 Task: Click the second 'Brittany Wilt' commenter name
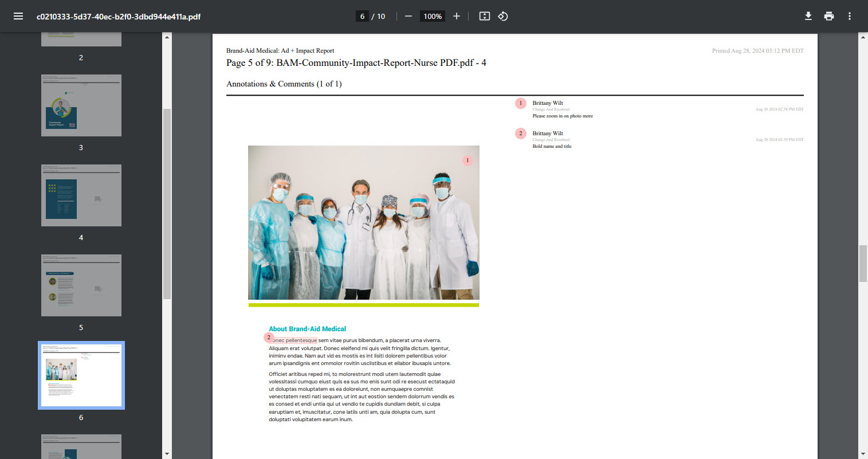tap(548, 134)
